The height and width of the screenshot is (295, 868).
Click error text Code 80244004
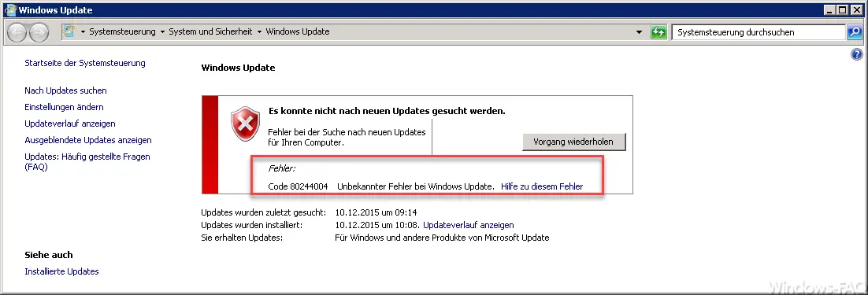pyautogui.click(x=298, y=186)
